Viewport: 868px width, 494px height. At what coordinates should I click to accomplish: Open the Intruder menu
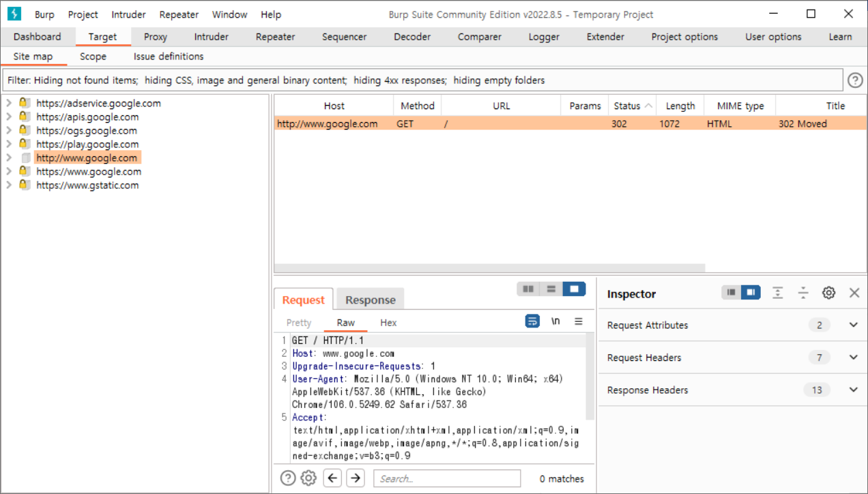[x=128, y=14]
